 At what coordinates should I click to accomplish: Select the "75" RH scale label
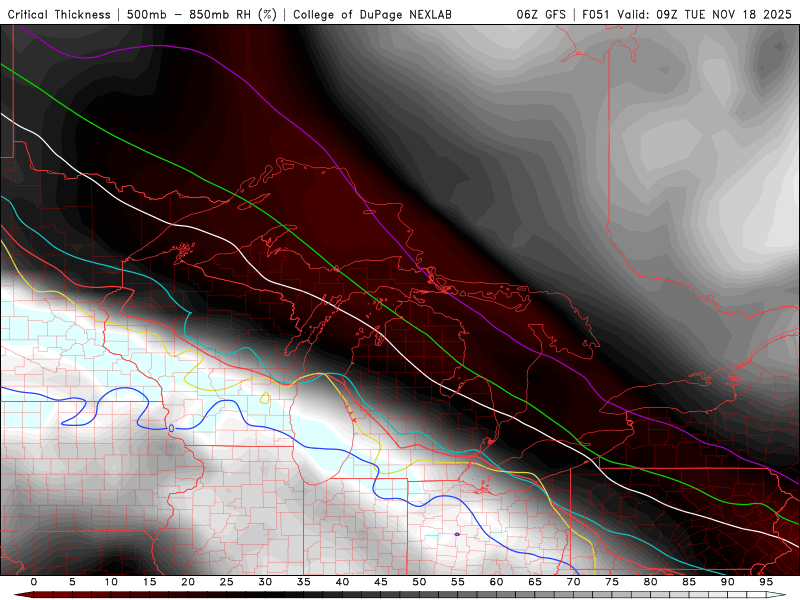612,582
